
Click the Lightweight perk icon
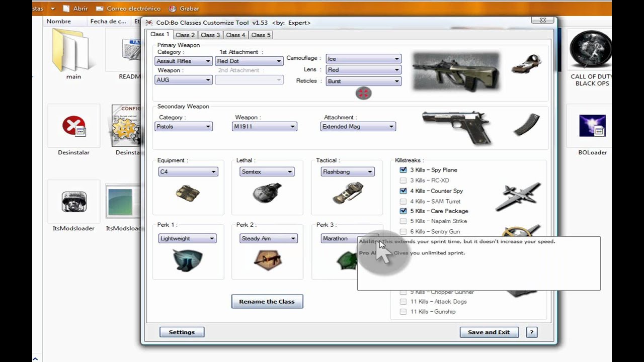click(x=188, y=260)
